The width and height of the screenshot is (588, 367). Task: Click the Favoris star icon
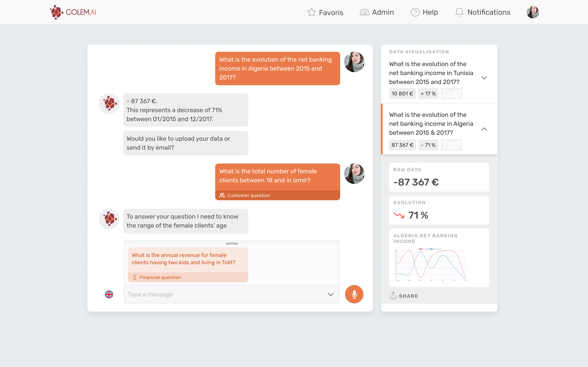point(311,12)
